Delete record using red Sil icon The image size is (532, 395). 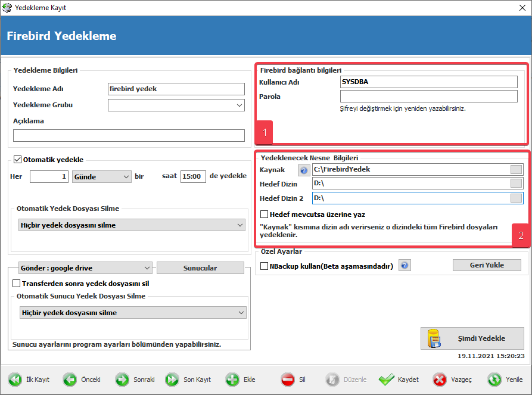tap(288, 380)
